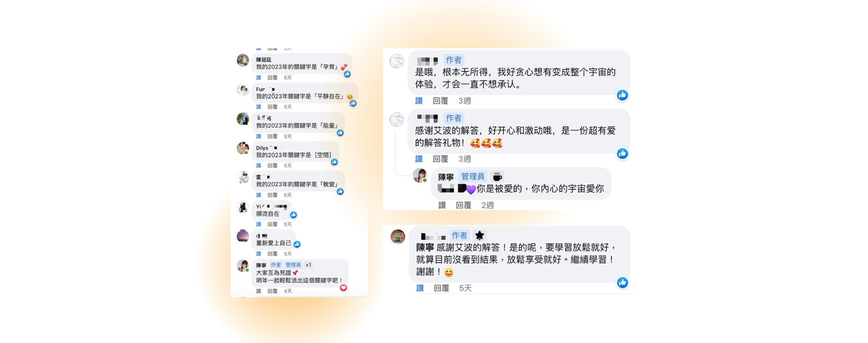Reply to the 感谢艾波的解答 comment
Image resolution: width=868 pixels, height=343 pixels.
tap(440, 159)
